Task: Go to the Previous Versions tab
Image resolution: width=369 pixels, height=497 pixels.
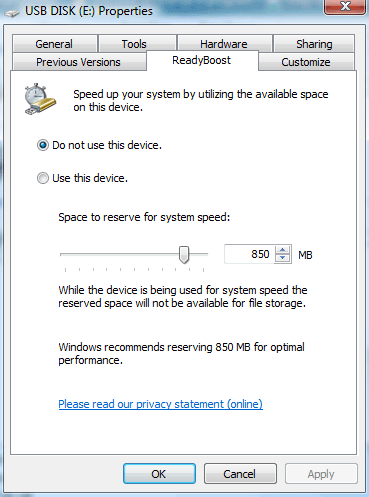Action: 79,62
